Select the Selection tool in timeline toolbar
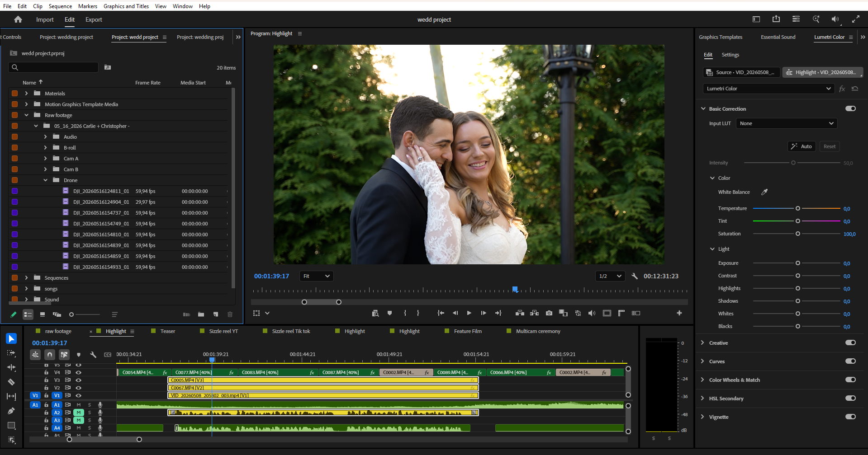868x455 pixels. [11, 338]
